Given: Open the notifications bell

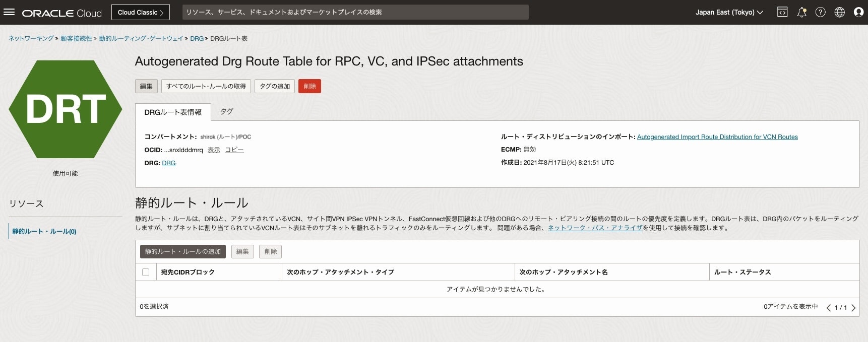Looking at the screenshot, I should [x=801, y=12].
